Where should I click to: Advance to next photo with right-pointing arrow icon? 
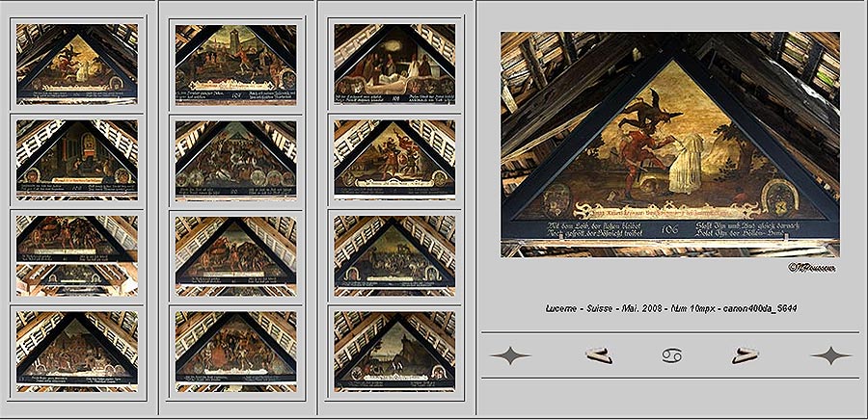click(745, 355)
